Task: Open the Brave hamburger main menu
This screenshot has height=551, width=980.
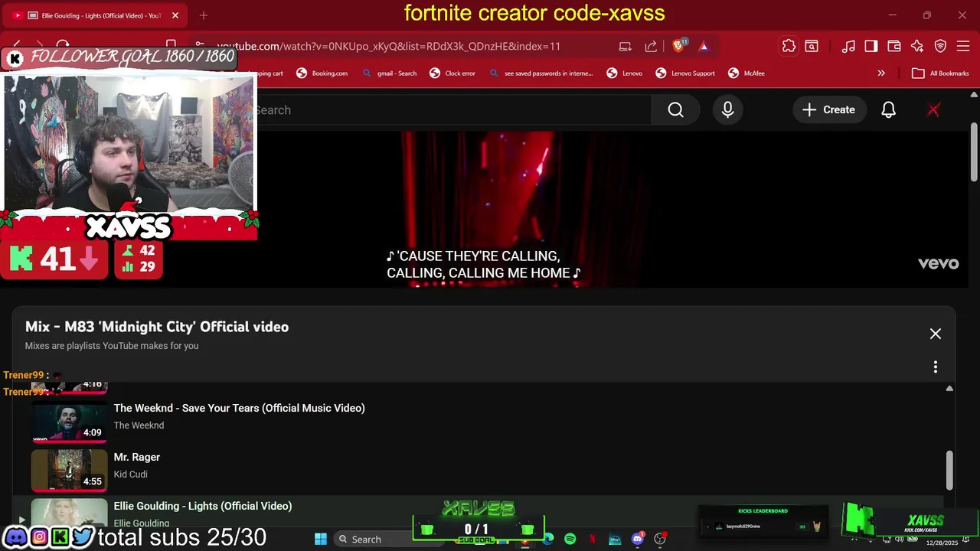Action: tap(964, 46)
